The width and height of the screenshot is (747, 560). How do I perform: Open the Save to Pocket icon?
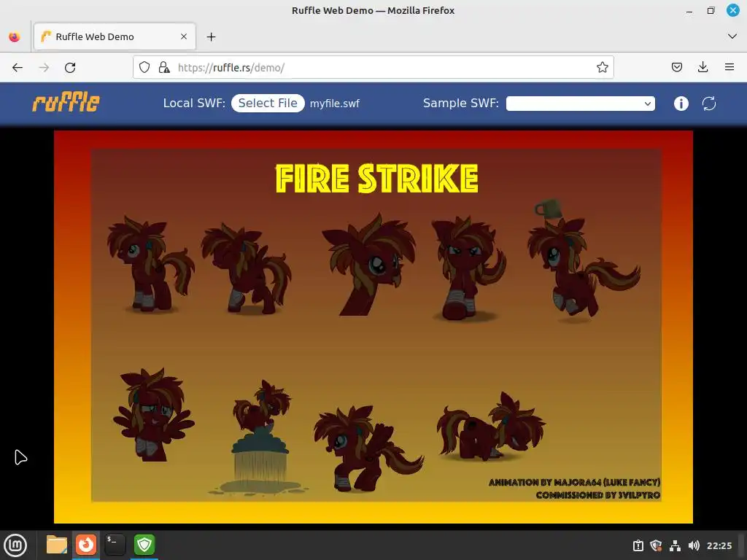click(x=676, y=67)
